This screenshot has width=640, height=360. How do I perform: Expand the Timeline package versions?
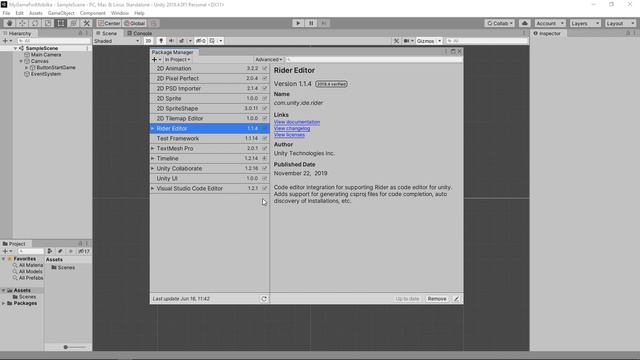(153, 158)
